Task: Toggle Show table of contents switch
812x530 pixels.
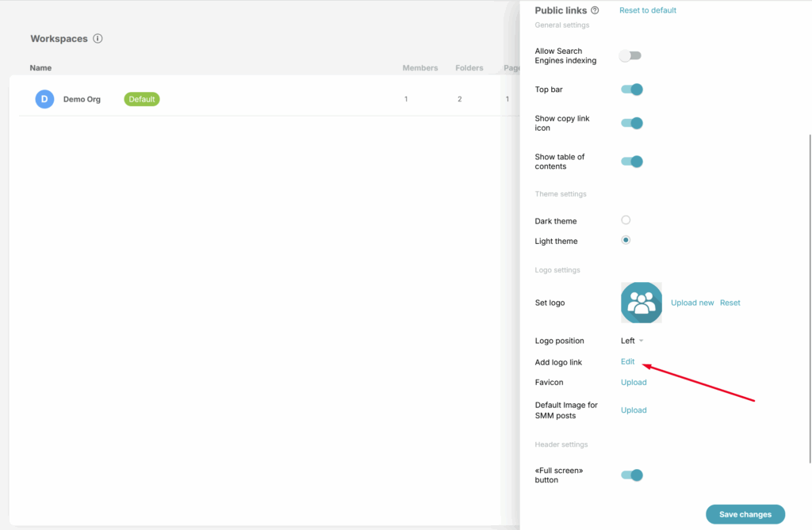Action: (631, 162)
